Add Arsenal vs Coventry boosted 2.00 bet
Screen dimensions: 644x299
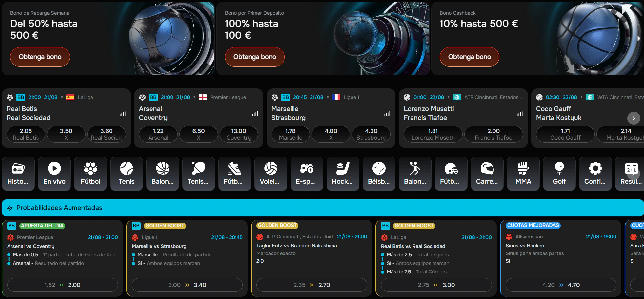pos(63,285)
